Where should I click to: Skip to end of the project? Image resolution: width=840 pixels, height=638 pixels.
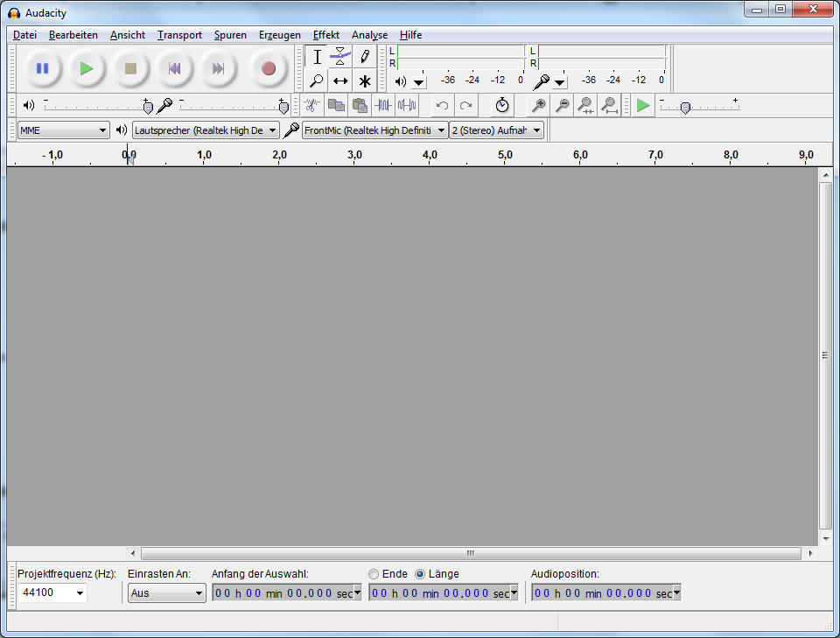(218, 68)
